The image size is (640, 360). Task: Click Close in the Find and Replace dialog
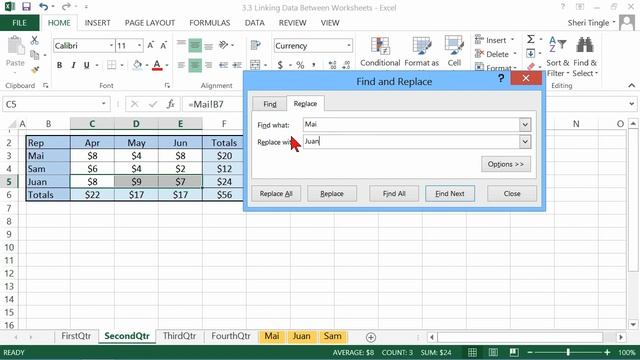point(512,193)
